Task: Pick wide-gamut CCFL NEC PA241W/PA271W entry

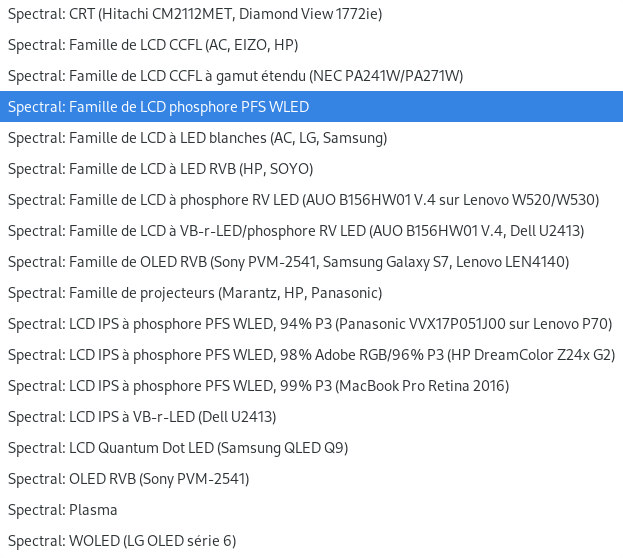Action: pos(235,76)
